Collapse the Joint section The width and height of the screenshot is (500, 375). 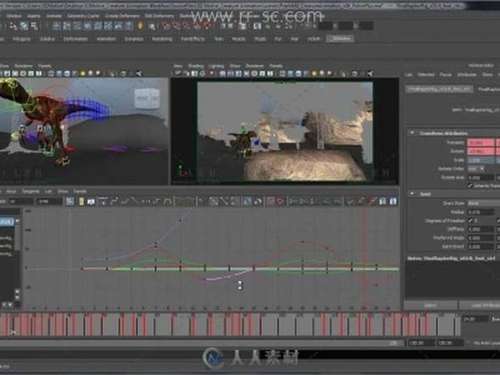pyautogui.click(x=412, y=194)
